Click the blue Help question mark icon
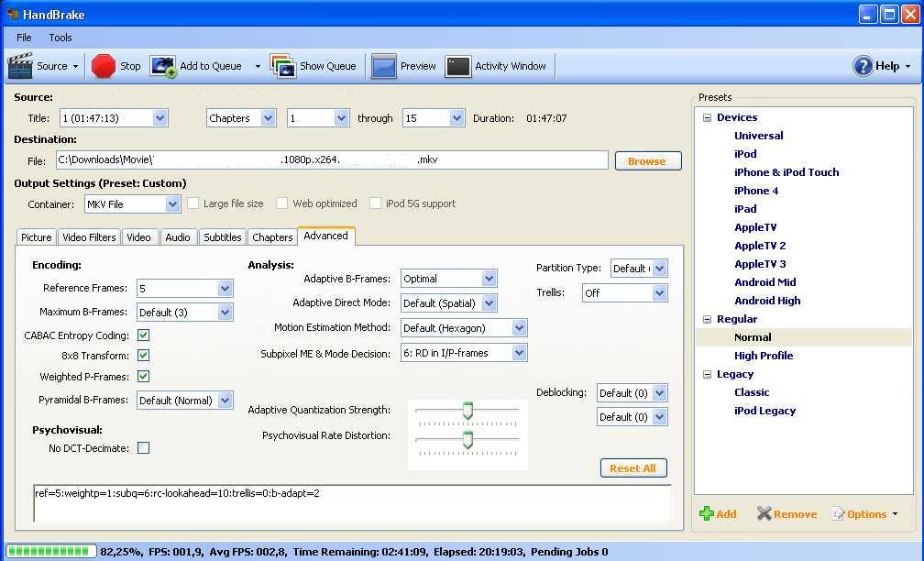This screenshot has height=561, width=924. coord(863,66)
